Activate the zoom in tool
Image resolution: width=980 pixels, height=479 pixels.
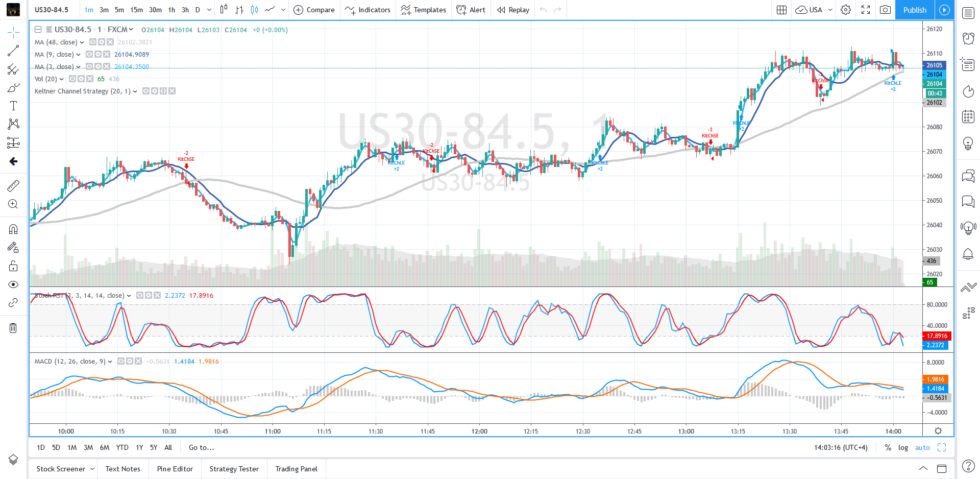pyautogui.click(x=13, y=204)
